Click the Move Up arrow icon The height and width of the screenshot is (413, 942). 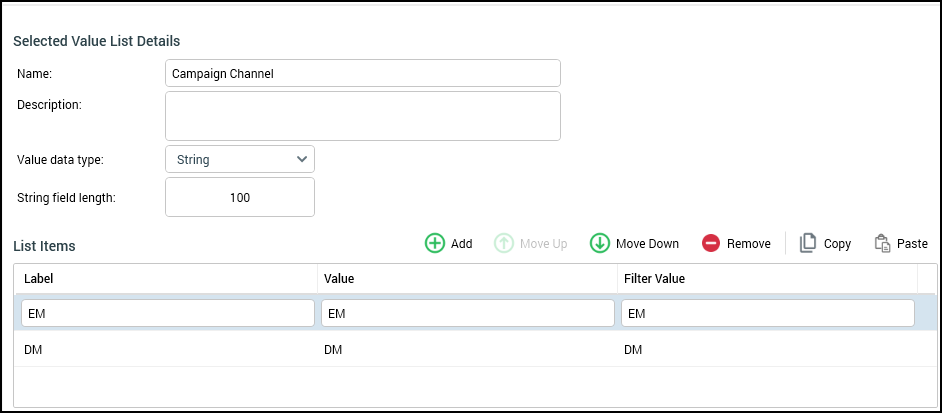click(x=505, y=243)
